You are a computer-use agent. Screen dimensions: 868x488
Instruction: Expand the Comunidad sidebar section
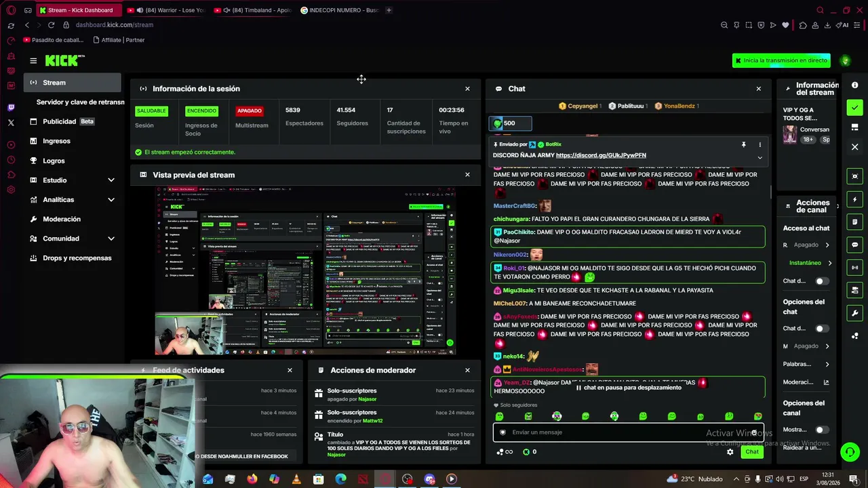pyautogui.click(x=111, y=239)
